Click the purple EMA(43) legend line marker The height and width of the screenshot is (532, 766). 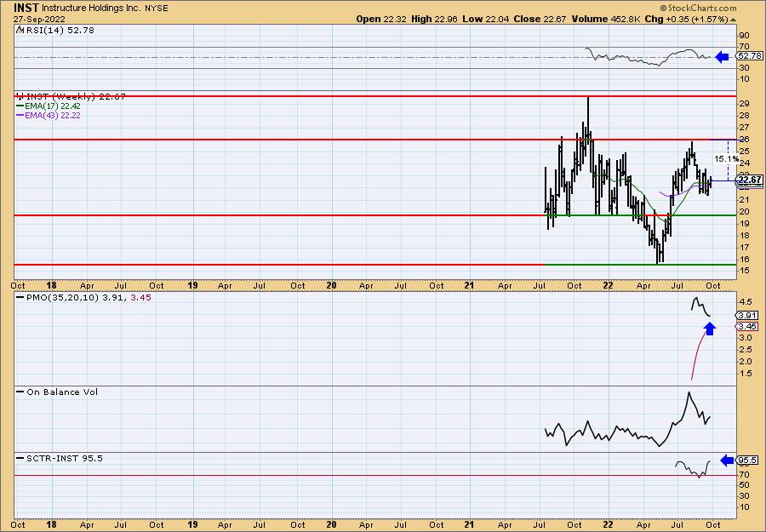click(20, 116)
